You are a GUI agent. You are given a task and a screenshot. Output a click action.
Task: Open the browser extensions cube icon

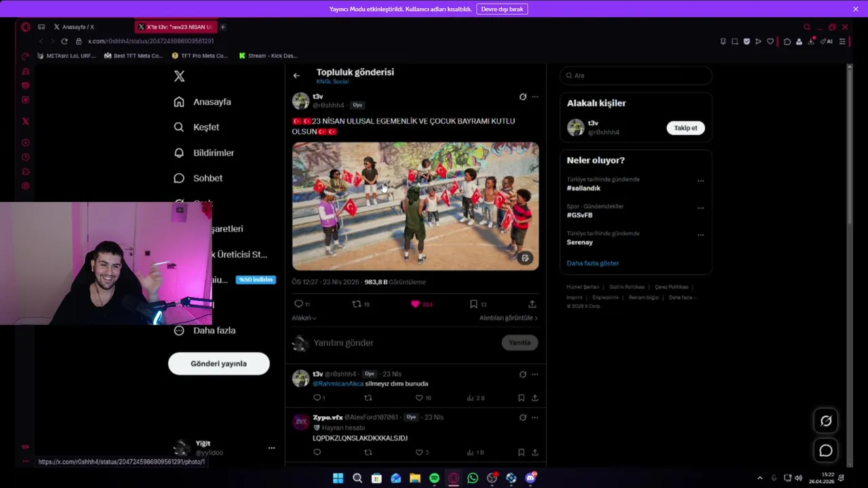(787, 41)
